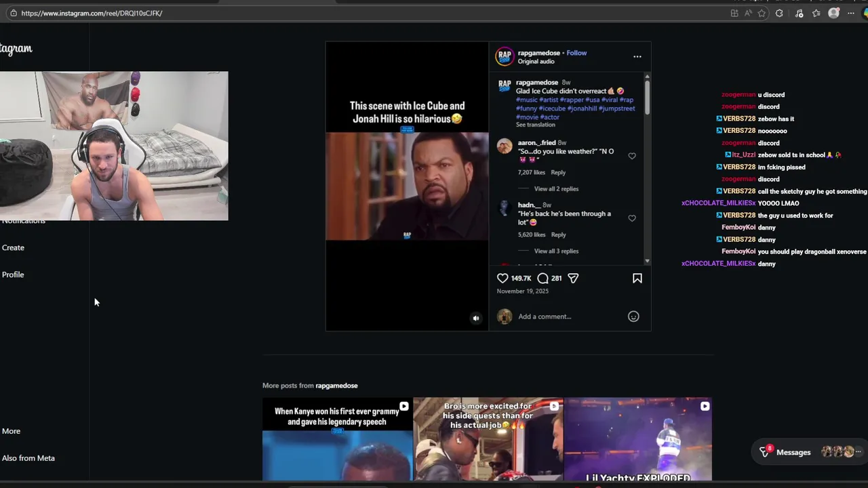Like the reel with heart icon
The height and width of the screenshot is (488, 868).
click(x=502, y=279)
